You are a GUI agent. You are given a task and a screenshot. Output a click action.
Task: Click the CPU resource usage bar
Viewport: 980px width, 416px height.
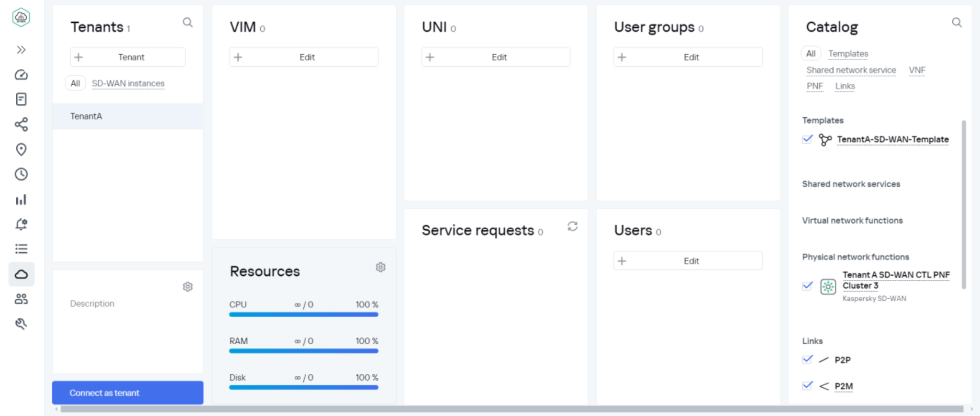click(x=303, y=315)
